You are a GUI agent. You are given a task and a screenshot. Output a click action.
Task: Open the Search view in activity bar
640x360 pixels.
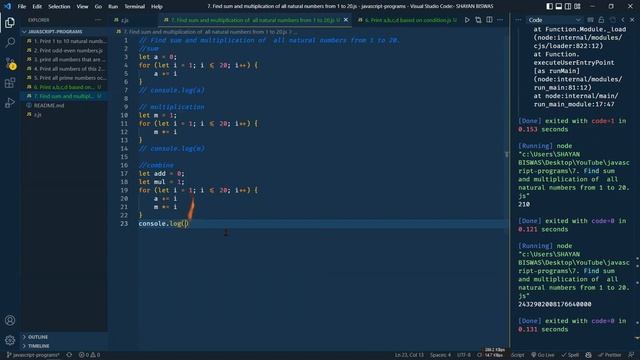click(x=10, y=42)
